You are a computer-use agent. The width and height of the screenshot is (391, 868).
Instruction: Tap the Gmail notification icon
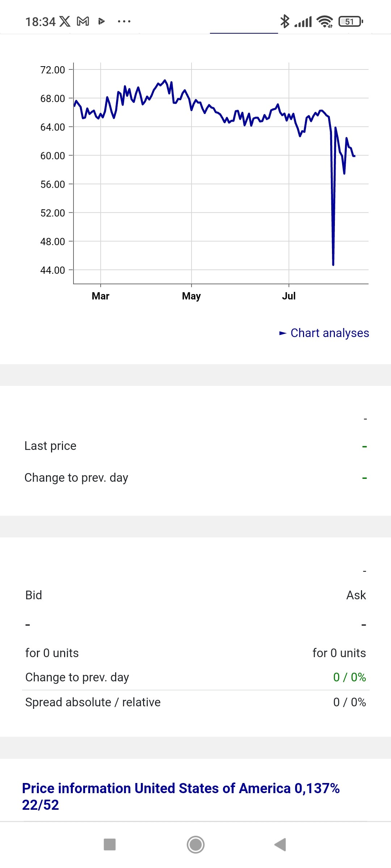[x=83, y=22]
